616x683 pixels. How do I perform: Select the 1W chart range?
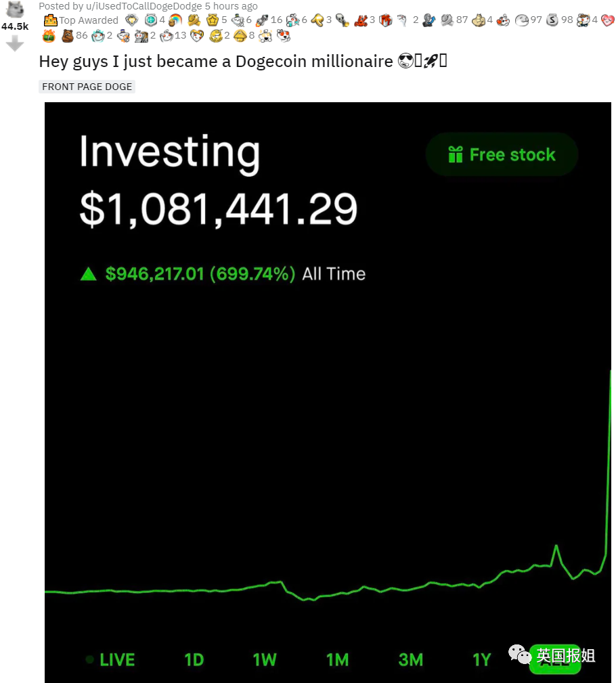(265, 659)
